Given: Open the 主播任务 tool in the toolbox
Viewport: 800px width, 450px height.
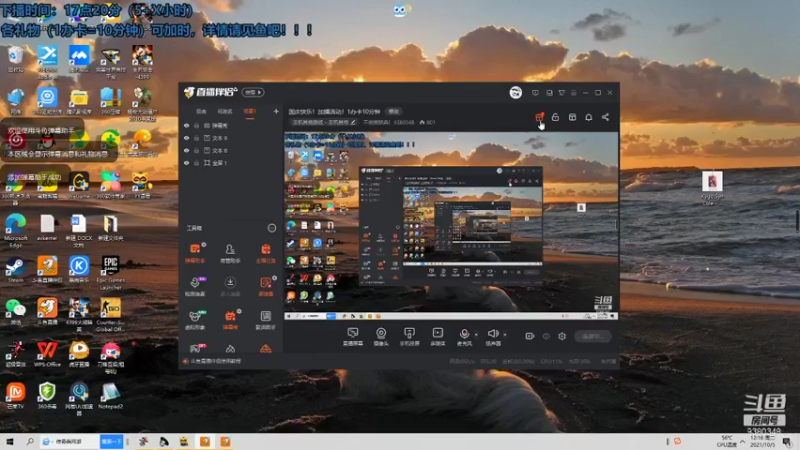Looking at the screenshot, I should point(265,253).
